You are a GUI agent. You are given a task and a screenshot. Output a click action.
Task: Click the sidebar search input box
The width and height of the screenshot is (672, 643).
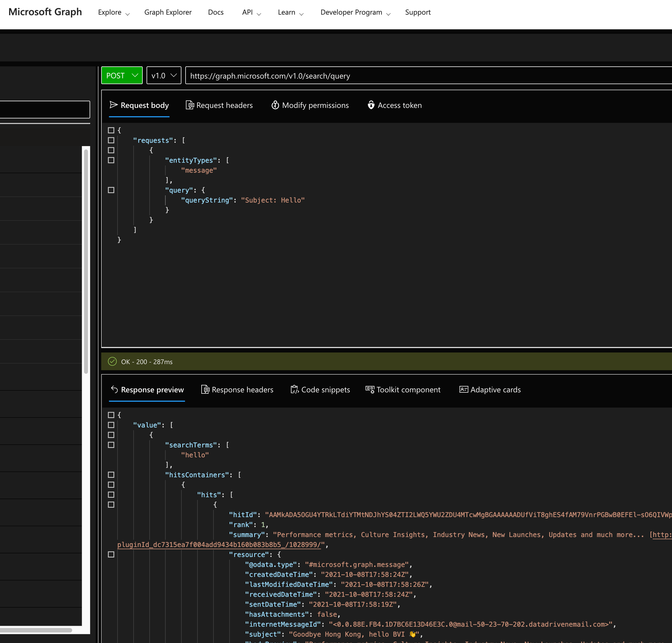[x=45, y=109]
